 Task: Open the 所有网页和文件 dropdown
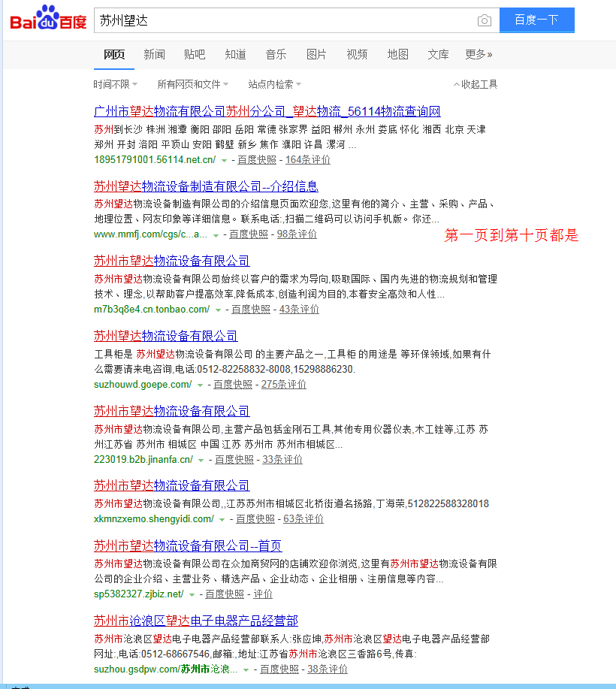click(193, 84)
